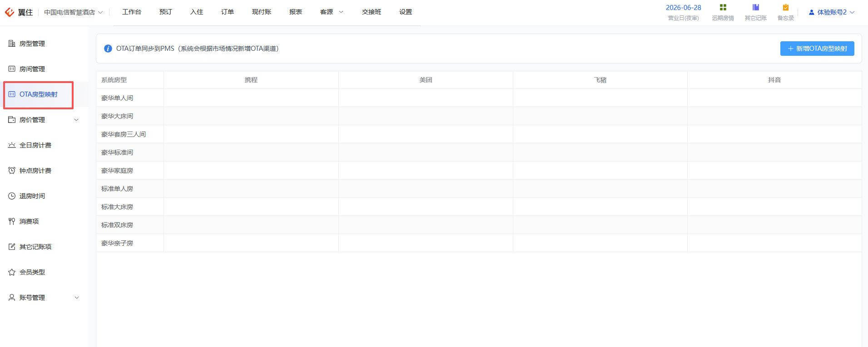Image resolution: width=868 pixels, height=347 pixels.
Task: Open 全日房计费 in the sidebar
Action: [x=35, y=145]
